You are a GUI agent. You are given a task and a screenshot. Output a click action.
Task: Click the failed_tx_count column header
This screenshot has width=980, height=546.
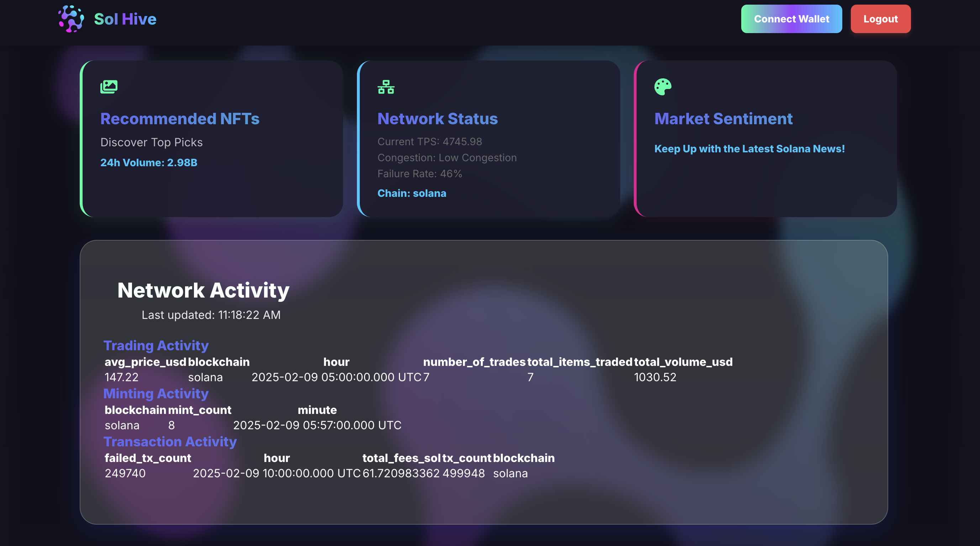click(148, 458)
